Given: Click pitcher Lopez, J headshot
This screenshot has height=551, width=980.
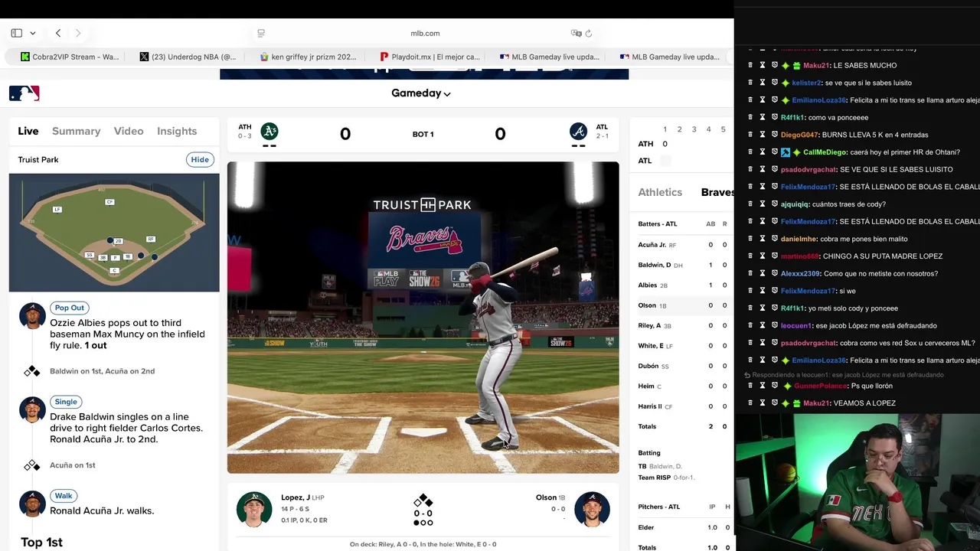Looking at the screenshot, I should [x=254, y=509].
